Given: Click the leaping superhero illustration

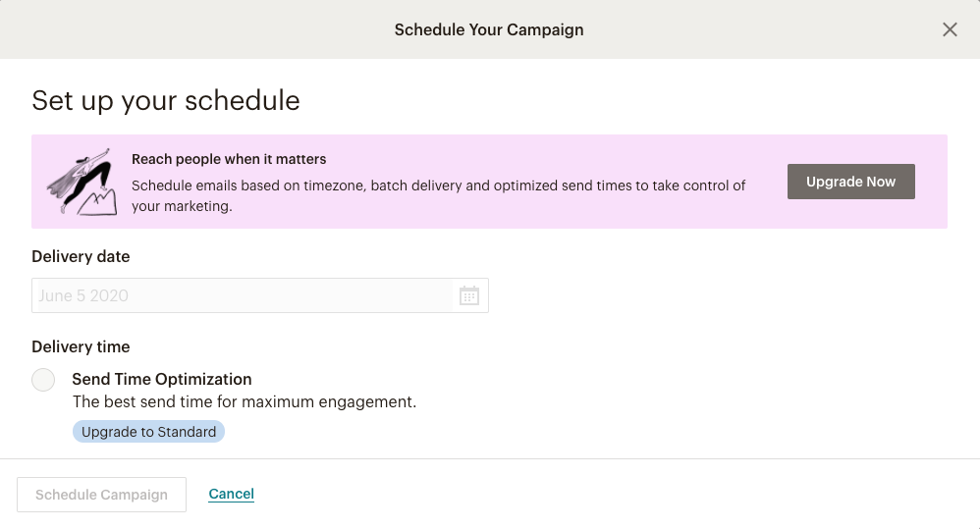Looking at the screenshot, I should [82, 182].
